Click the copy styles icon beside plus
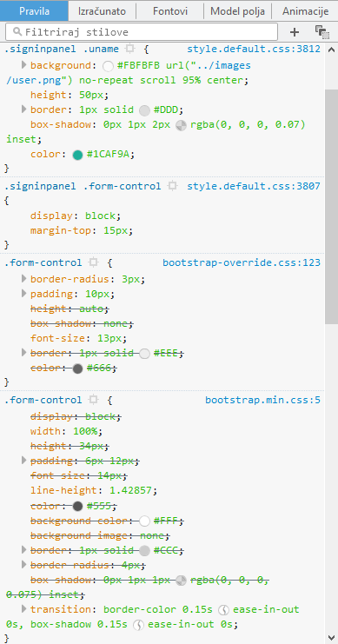Image resolution: width=338 pixels, height=644 pixels. click(x=322, y=32)
